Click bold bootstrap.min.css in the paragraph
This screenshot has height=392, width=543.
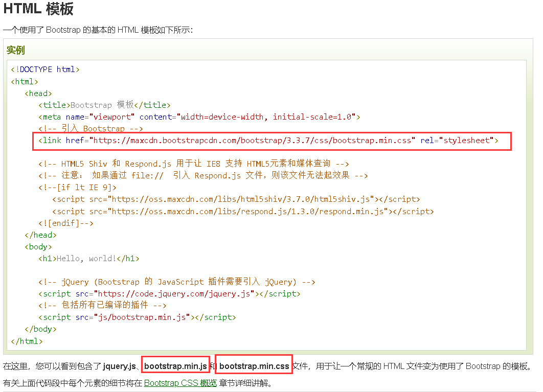254,366
